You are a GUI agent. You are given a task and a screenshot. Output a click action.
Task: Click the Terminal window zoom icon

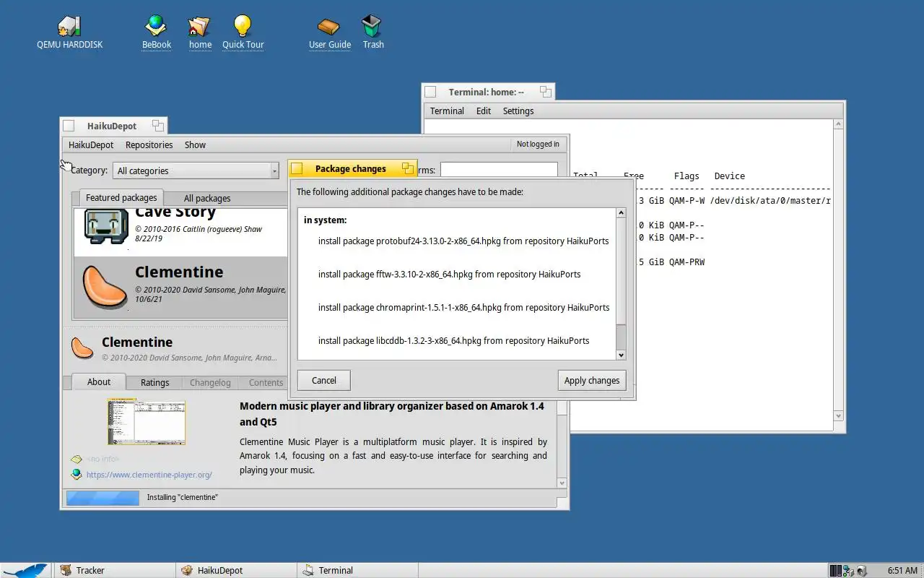546,92
